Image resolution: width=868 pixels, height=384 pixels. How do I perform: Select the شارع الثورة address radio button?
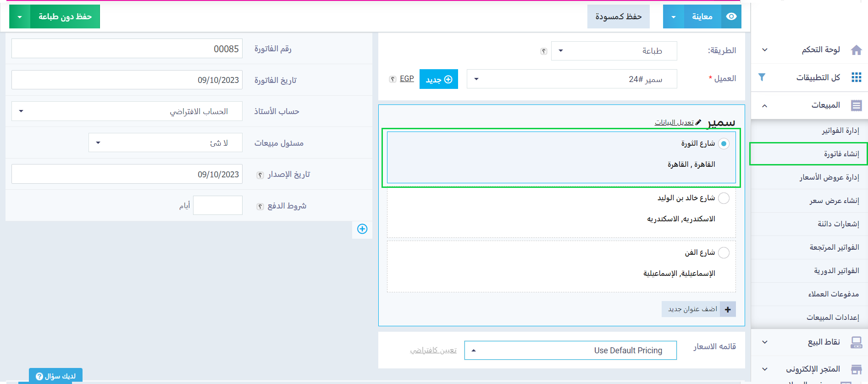tap(724, 144)
